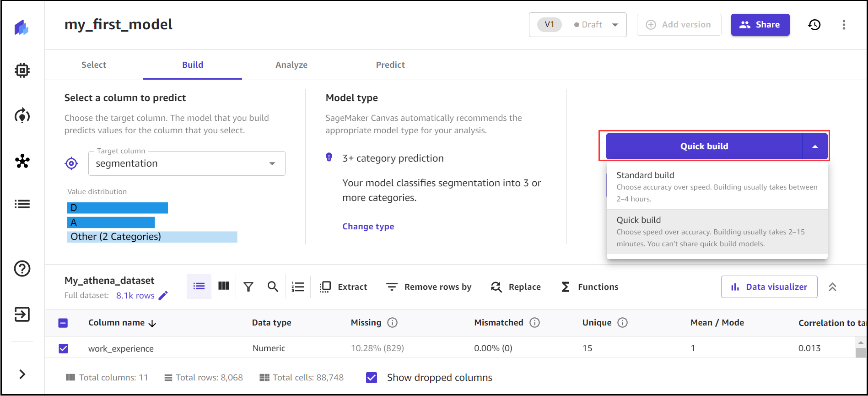Switch to grid column view icon
The height and width of the screenshot is (396, 868).
pos(224,286)
